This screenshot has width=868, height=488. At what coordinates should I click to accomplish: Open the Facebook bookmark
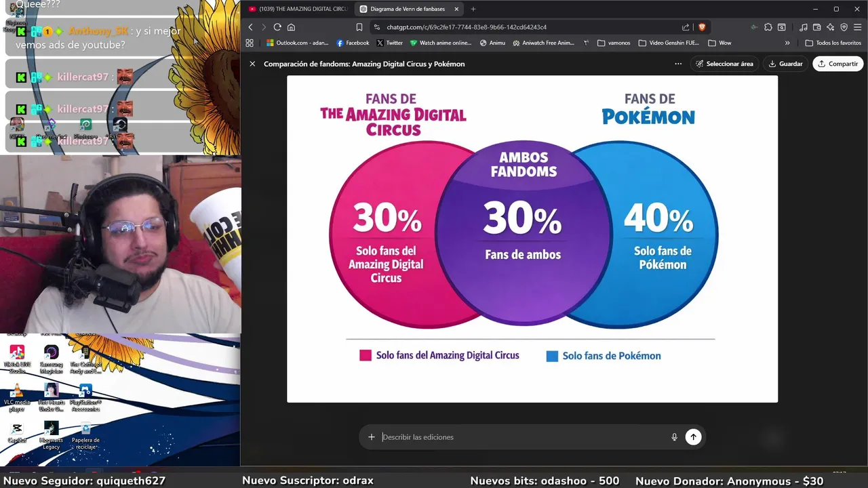pos(353,43)
